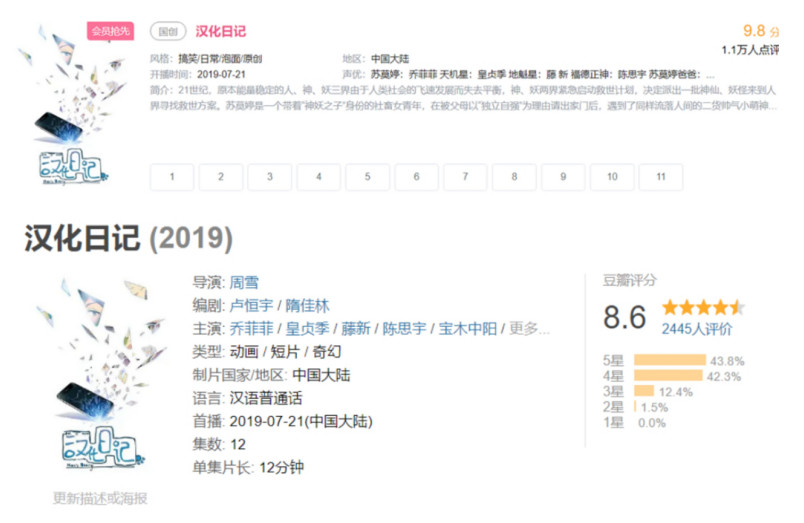
Task: Click the 会员抢先 pink badge
Action: click(110, 31)
